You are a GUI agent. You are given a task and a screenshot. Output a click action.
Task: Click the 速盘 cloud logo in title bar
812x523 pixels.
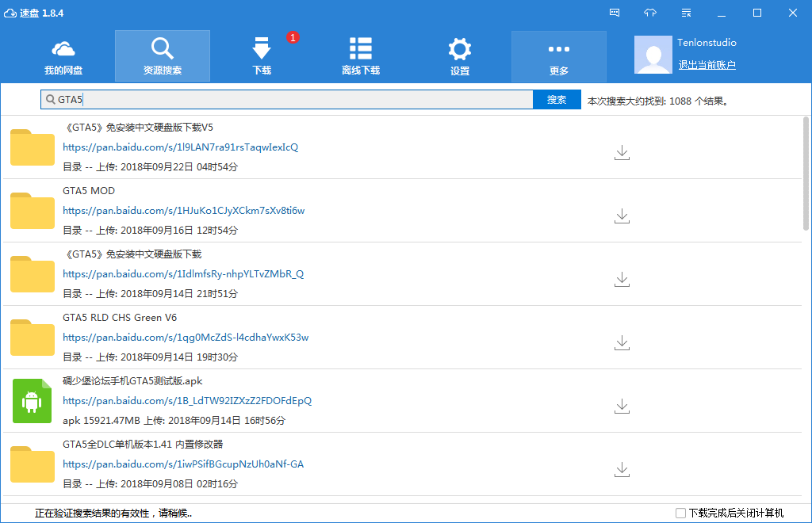10,13
